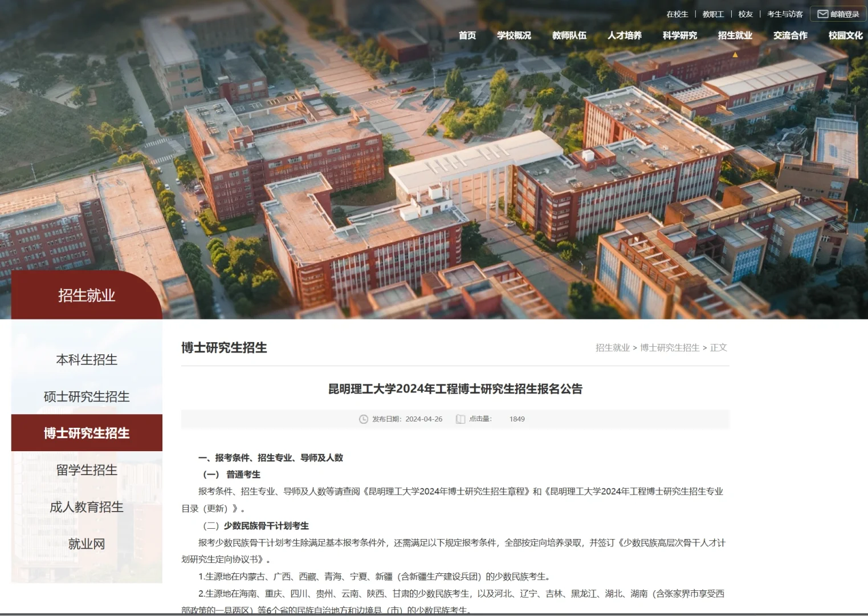Click the book icon beside 点击量
868x616 pixels.
(461, 419)
